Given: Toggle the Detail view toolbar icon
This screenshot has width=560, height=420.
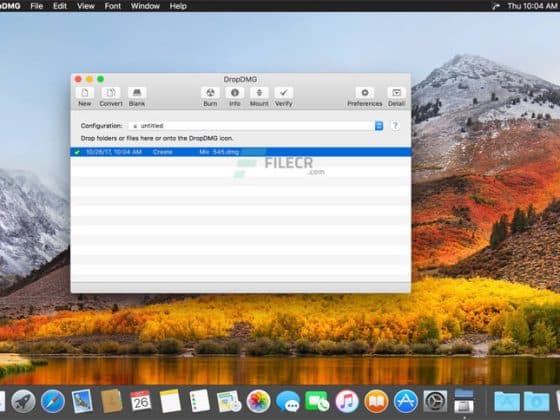Looking at the screenshot, I should tap(396, 93).
